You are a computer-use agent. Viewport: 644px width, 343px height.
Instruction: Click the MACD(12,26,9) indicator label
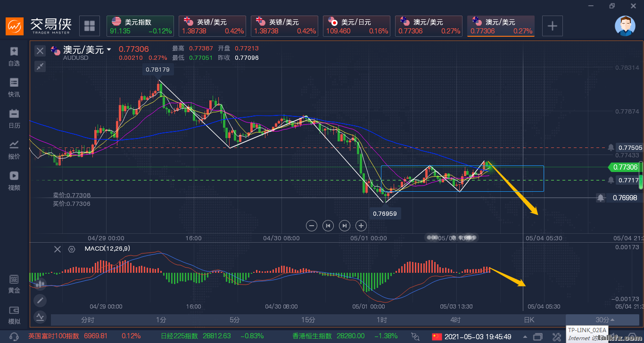pyautogui.click(x=107, y=248)
